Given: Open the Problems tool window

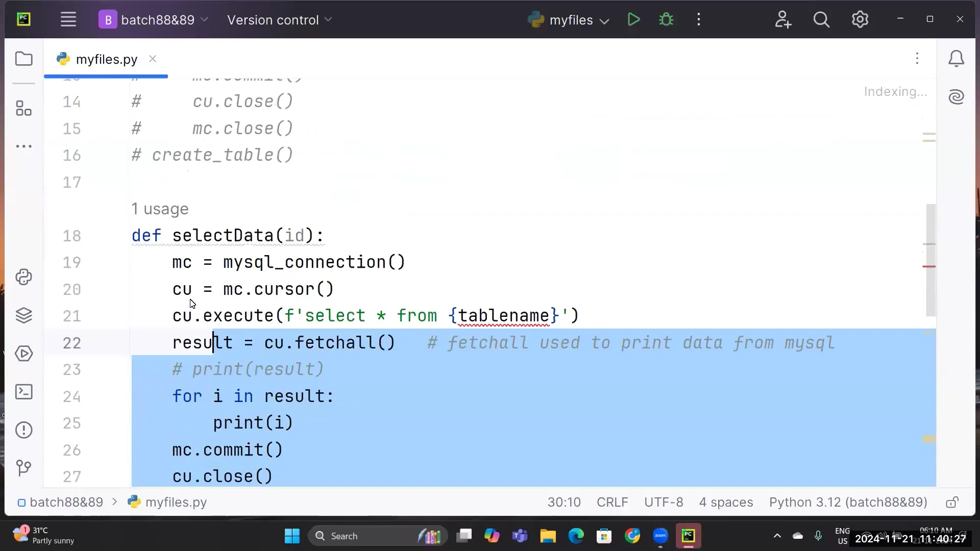Looking at the screenshot, I should (x=24, y=430).
